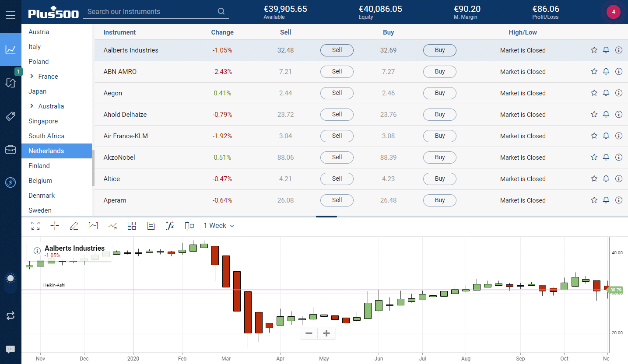Favorite ABN AMRO with star
Screen dimensions: 628x364
(594, 71)
